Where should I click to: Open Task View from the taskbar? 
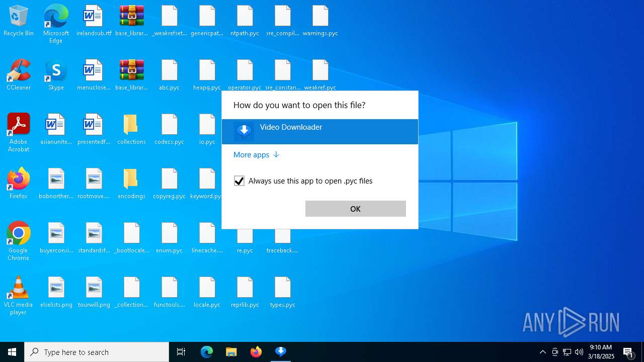pyautogui.click(x=181, y=352)
